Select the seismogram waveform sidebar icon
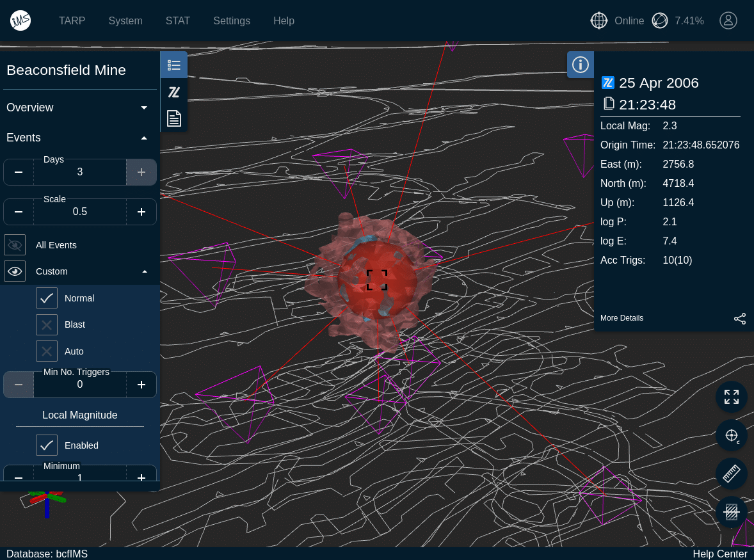Screen dimensions: 754x560 coord(174,92)
